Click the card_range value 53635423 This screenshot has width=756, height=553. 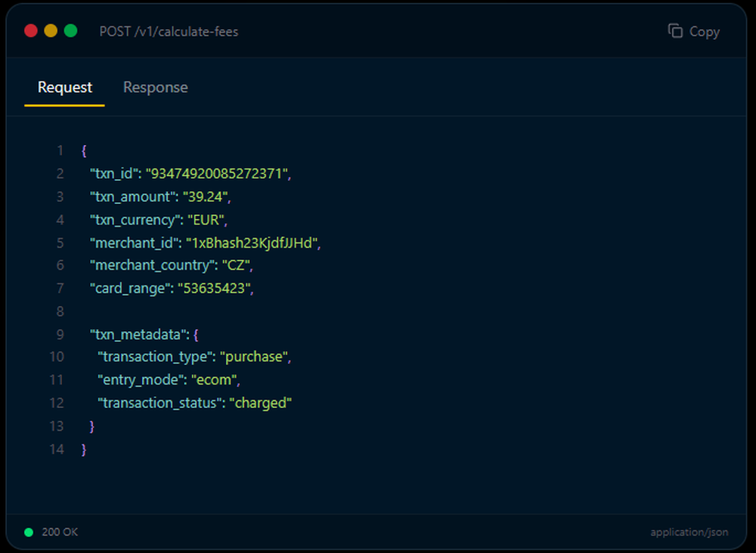pos(215,289)
